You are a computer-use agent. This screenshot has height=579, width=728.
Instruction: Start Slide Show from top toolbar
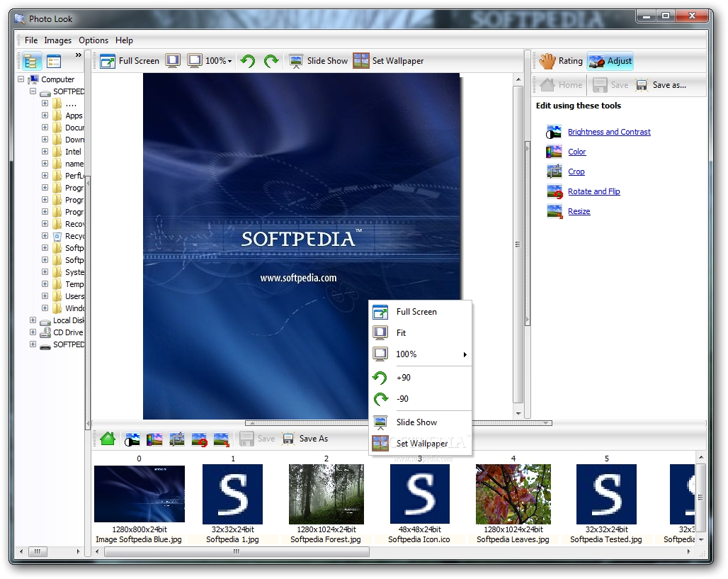[x=318, y=61]
